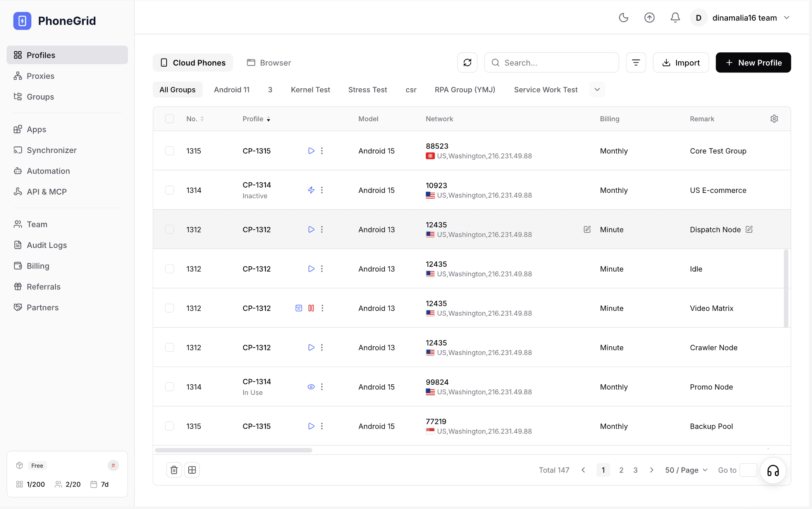Navigate to Audit Logs in sidebar
This screenshot has height=509, width=812.
coord(46,245)
